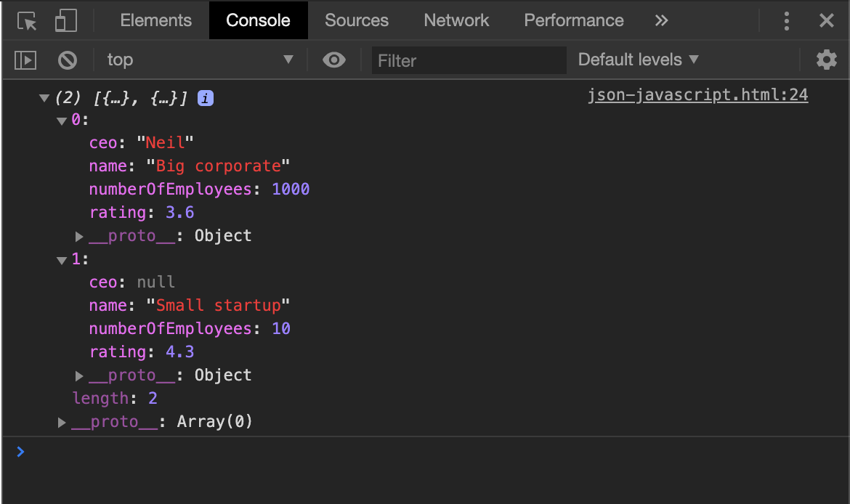Select the Elements tab
850x504 pixels.
click(x=155, y=20)
